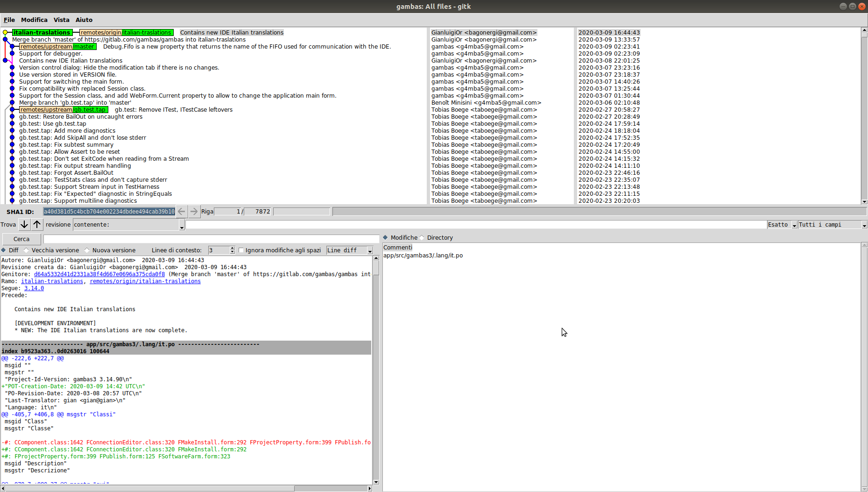Click the yellow HEAD commit dot
Screen dimensions: 868x492
(5, 33)
